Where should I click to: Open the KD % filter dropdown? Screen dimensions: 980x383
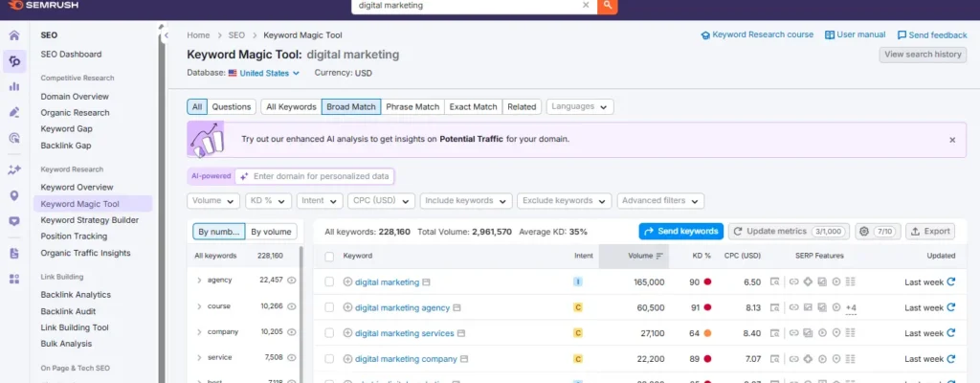pos(268,201)
